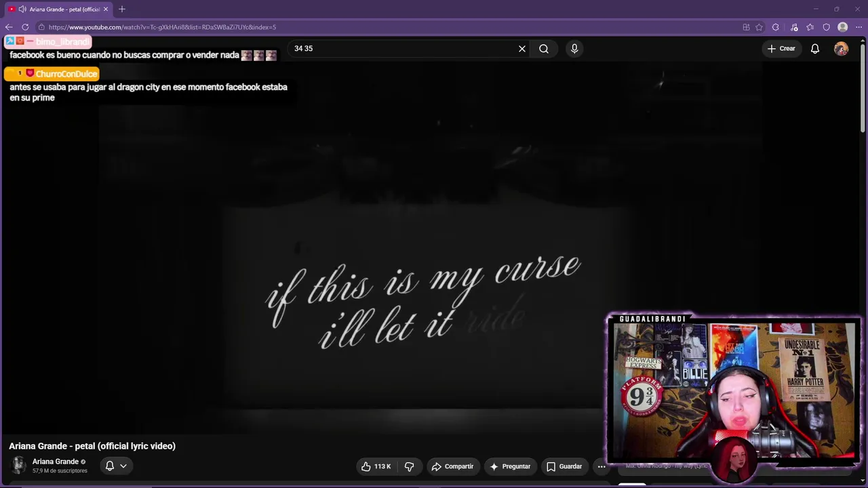Screen dimensions: 868x488
Task: Open the media control music note icon
Action: (x=794, y=27)
